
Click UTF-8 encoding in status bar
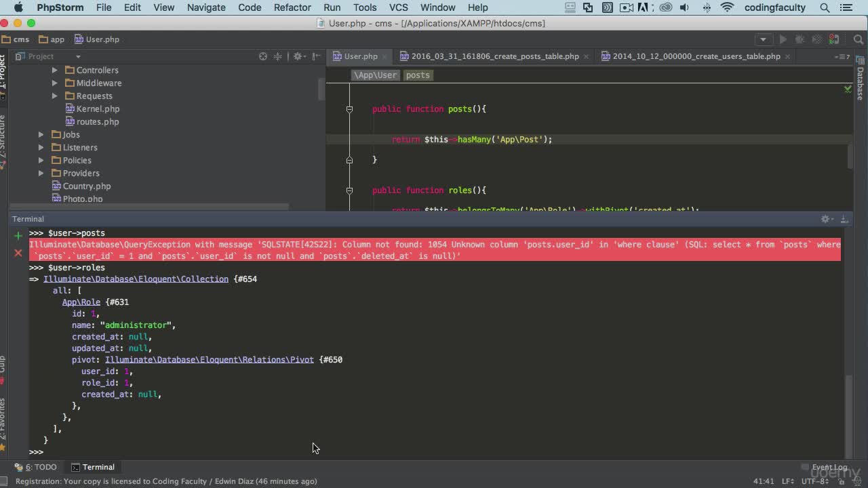pos(816,481)
